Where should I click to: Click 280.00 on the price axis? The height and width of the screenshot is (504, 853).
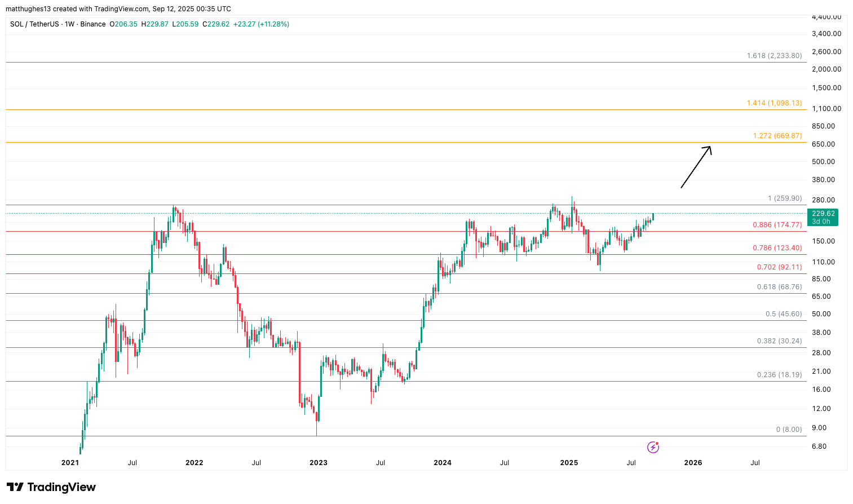tap(824, 200)
